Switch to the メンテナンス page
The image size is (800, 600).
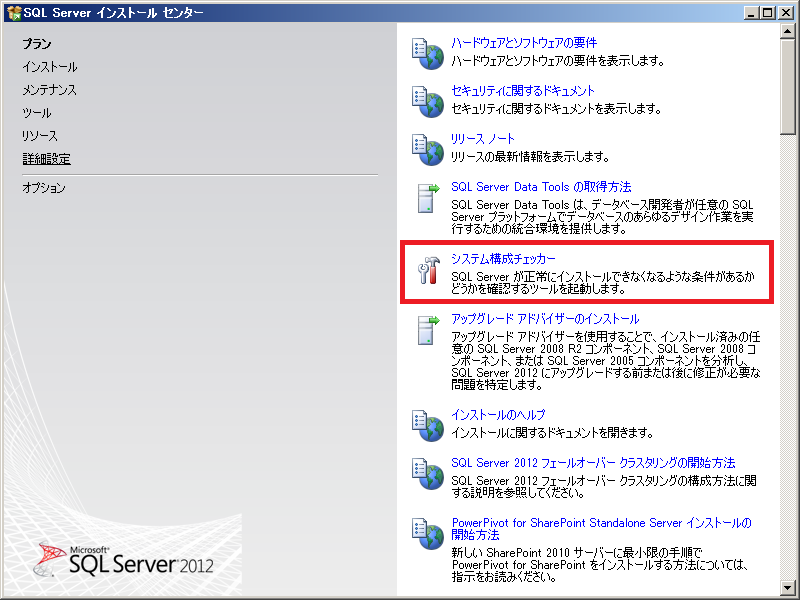(x=50, y=90)
